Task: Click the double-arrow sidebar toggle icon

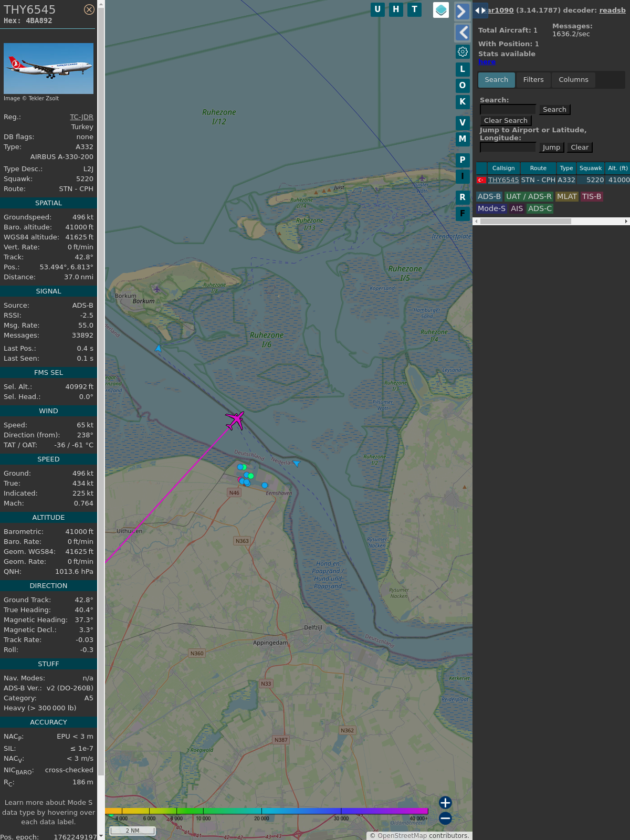Action: pyautogui.click(x=480, y=10)
